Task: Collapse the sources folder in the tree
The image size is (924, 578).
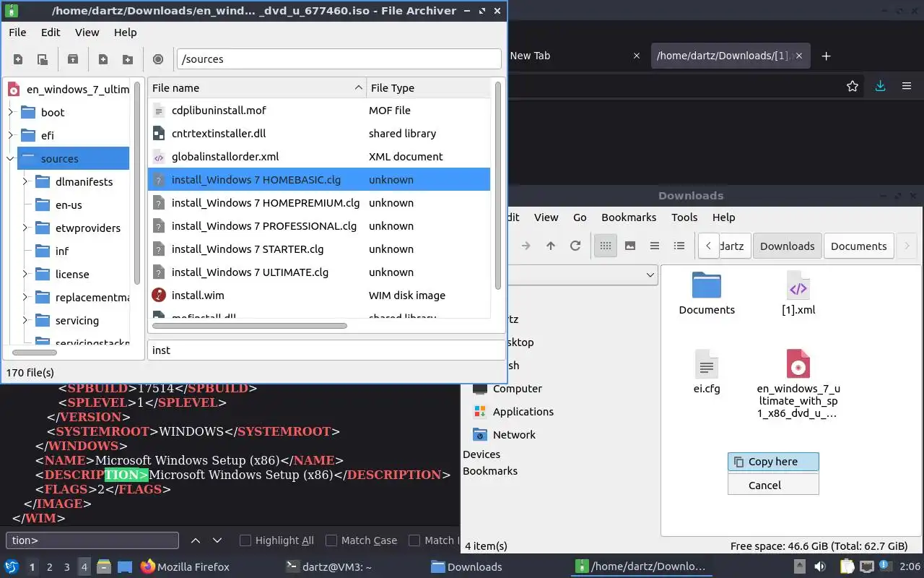Action: click(11, 158)
